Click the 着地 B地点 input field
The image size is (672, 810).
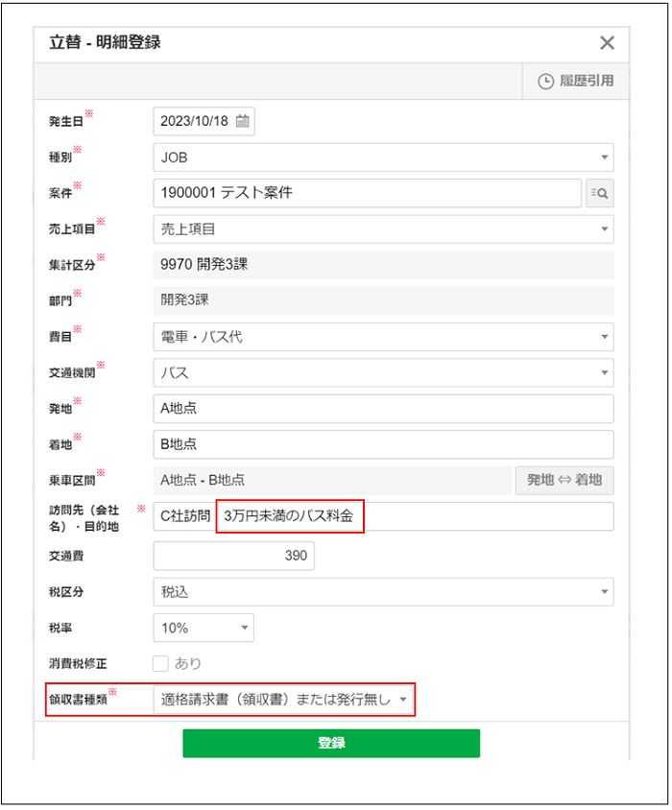pyautogui.click(x=383, y=444)
